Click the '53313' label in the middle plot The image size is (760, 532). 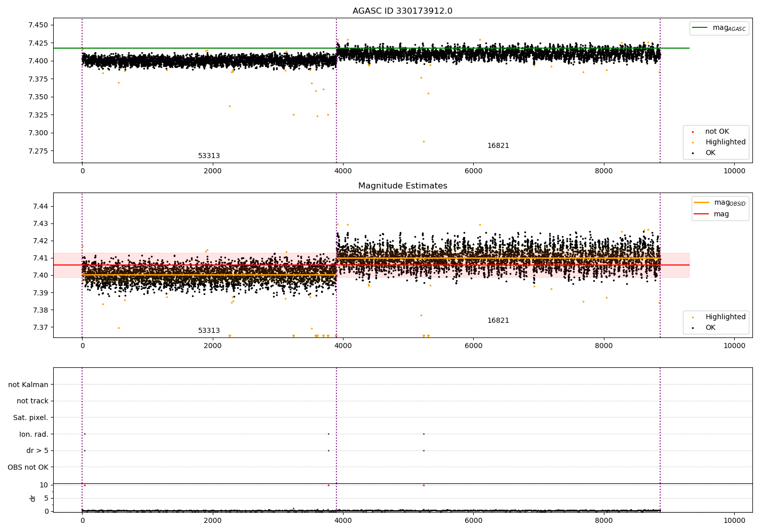click(209, 331)
